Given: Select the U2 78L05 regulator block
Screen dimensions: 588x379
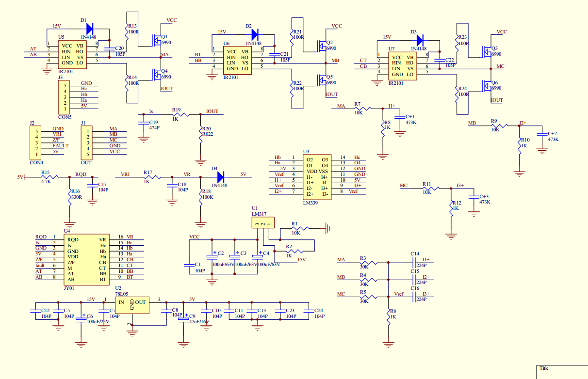Looking at the screenshot, I should [x=131, y=305].
